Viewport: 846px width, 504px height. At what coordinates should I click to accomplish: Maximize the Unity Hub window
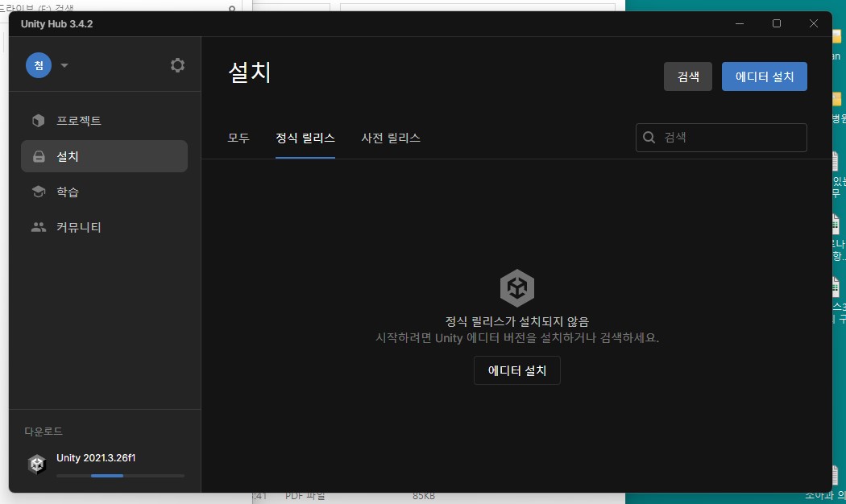pos(777,23)
